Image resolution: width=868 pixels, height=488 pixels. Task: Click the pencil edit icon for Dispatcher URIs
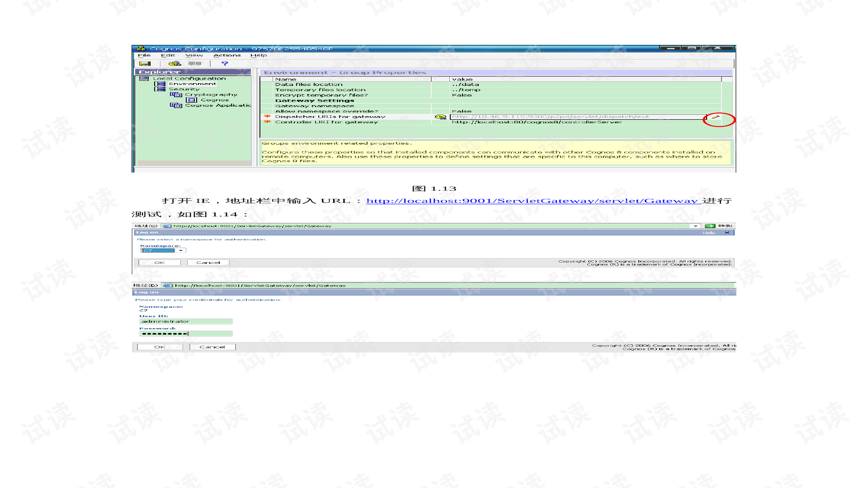tap(715, 117)
